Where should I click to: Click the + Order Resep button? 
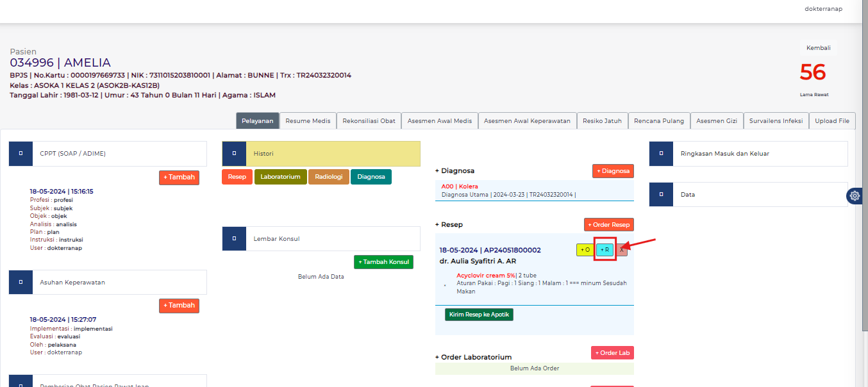pos(608,224)
